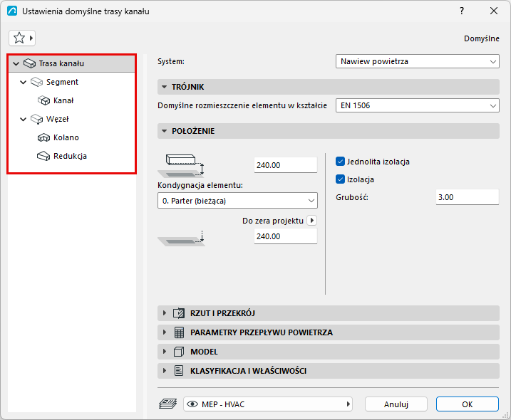Expand KLASYFIKACJA I WŁAŚCIWOŚCI section
Image resolution: width=511 pixels, height=420 pixels.
pyautogui.click(x=164, y=371)
